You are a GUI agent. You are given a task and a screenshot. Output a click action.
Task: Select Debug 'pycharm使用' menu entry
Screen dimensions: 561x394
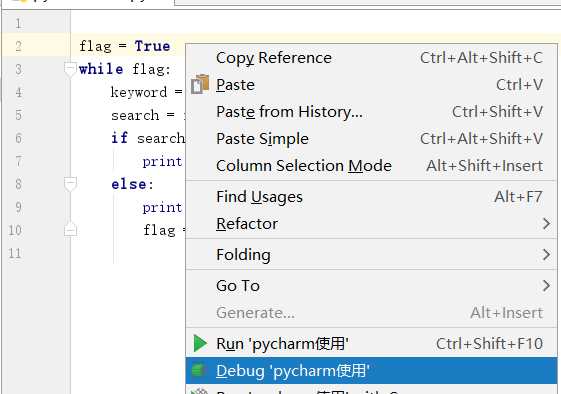click(371, 370)
